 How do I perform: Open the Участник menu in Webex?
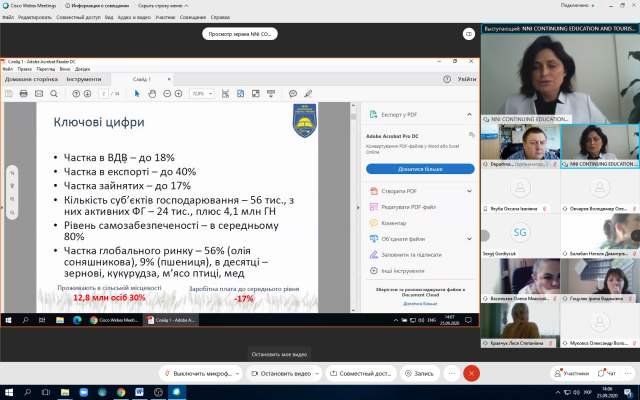pos(165,18)
